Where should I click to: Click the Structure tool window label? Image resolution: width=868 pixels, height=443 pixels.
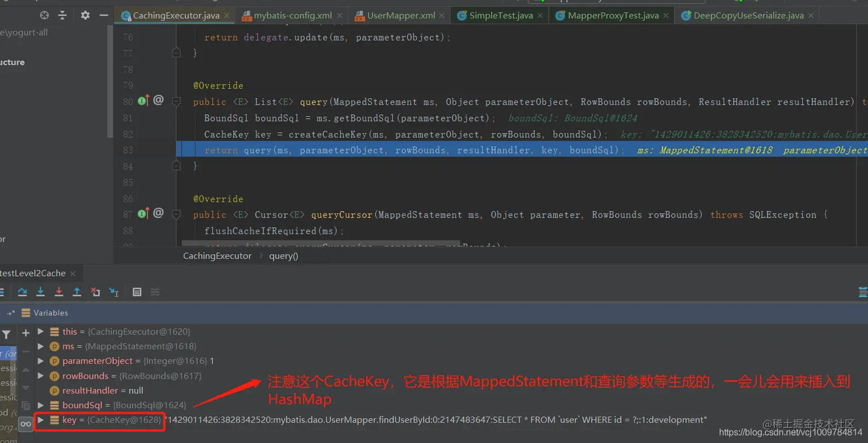pyautogui.click(x=12, y=62)
